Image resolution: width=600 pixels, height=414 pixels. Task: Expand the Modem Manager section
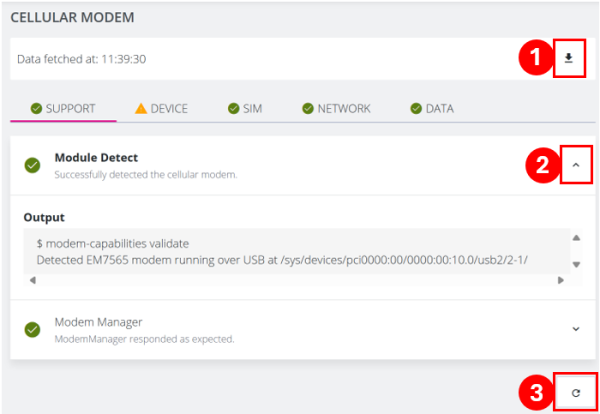[x=575, y=329]
